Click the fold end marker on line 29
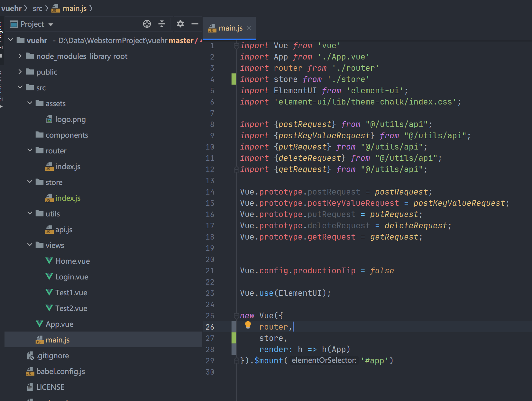Viewport: 532px width, 401px height. click(236, 360)
